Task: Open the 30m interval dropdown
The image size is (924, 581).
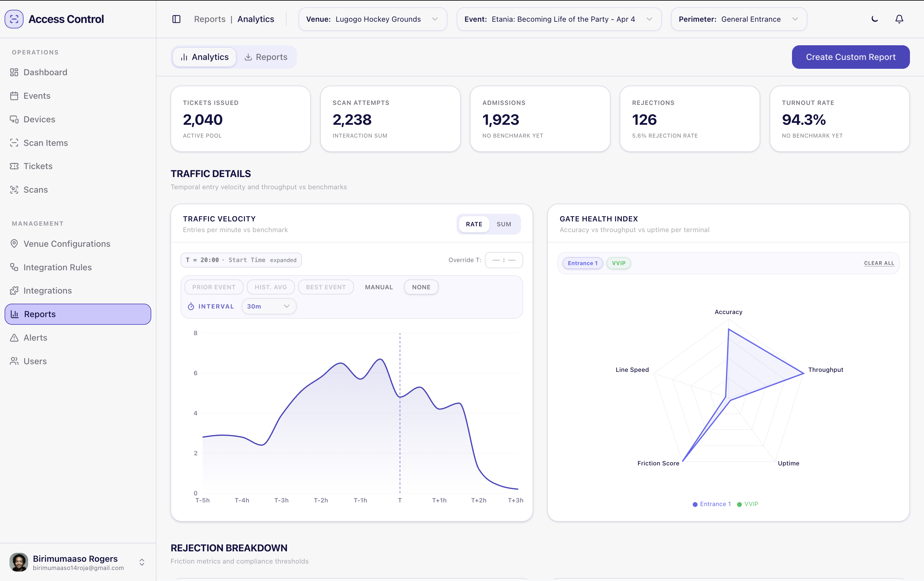Action: pos(269,306)
